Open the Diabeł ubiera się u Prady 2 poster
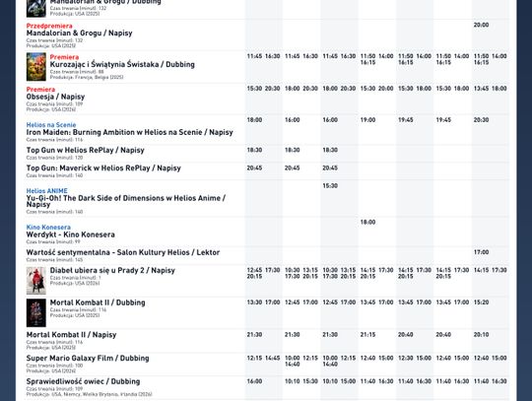Image resolution: width=532 pixels, height=401 pixels. point(36,281)
